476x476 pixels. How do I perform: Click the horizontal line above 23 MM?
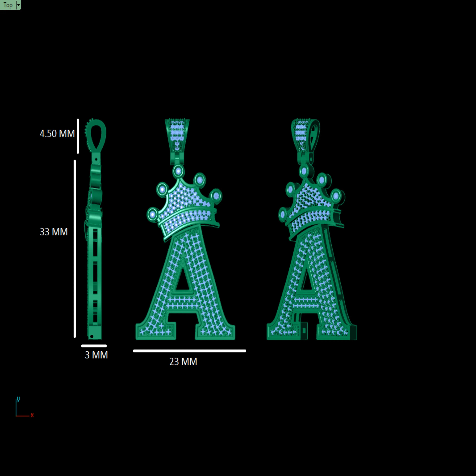point(189,351)
